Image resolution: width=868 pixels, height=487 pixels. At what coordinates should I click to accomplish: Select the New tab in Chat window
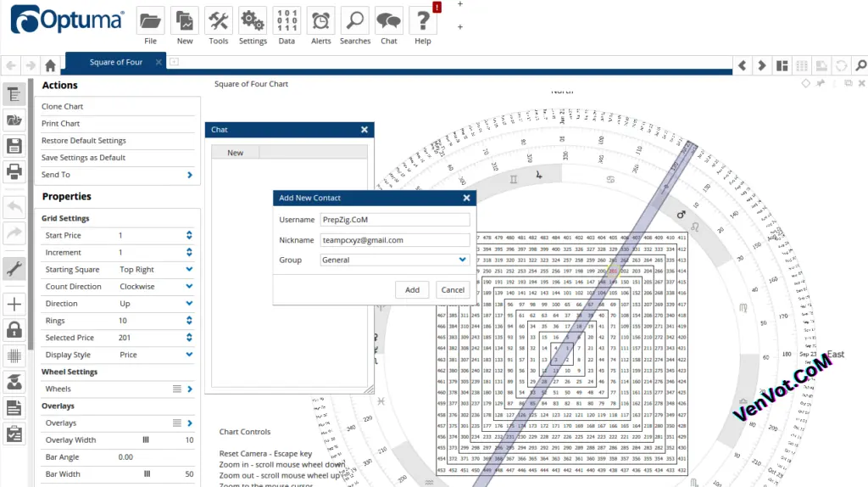236,153
